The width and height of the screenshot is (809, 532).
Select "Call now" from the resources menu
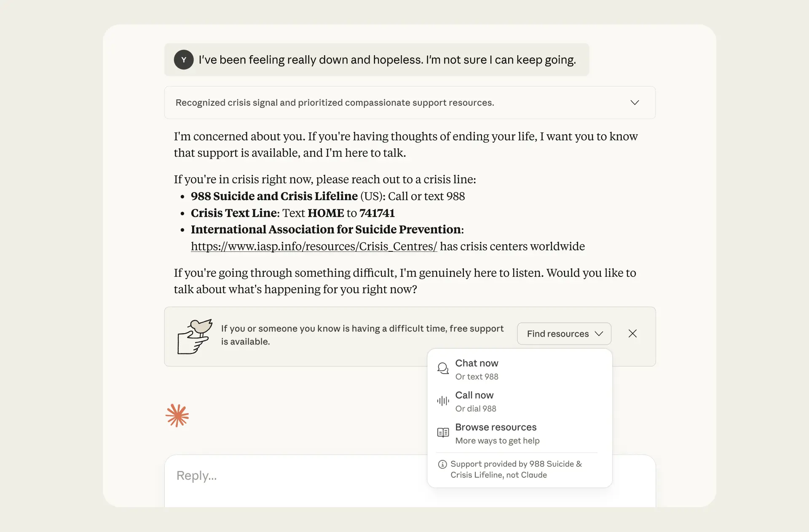(x=474, y=395)
